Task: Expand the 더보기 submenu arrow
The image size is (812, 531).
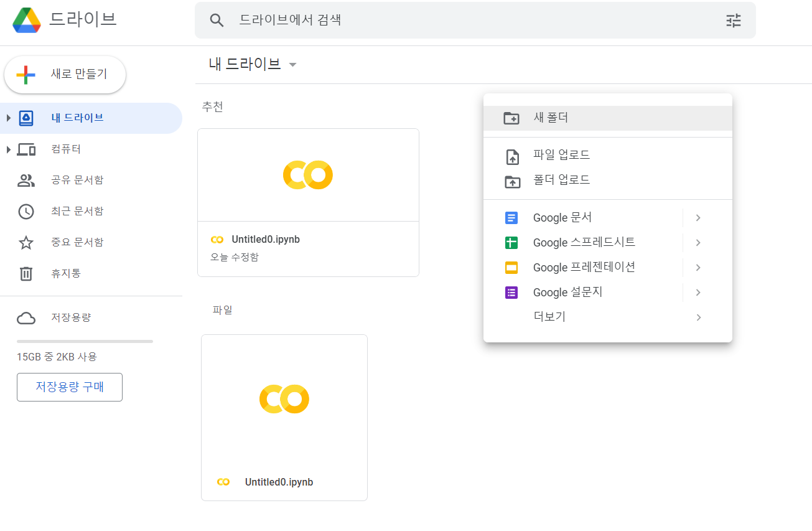Action: (698, 317)
